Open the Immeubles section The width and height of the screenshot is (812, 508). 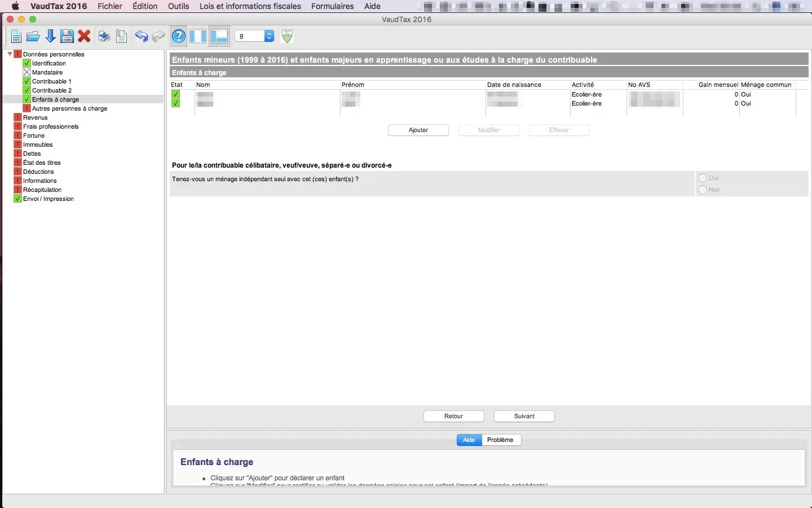38,144
